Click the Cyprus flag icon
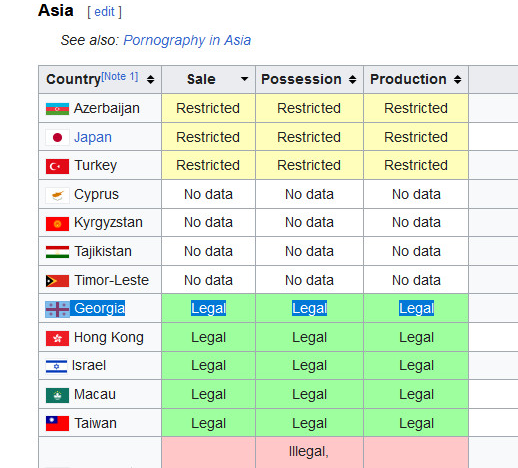 57,195
